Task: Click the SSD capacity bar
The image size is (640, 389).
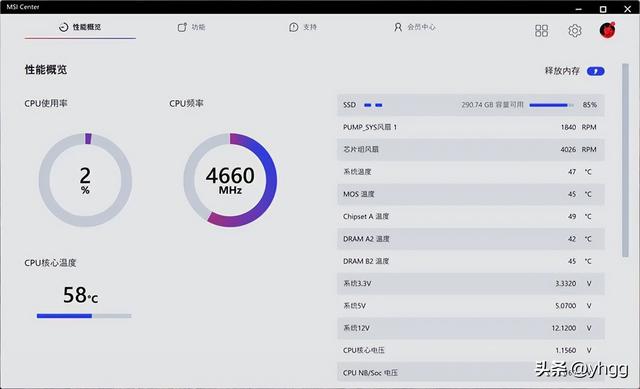Action: [x=551, y=105]
